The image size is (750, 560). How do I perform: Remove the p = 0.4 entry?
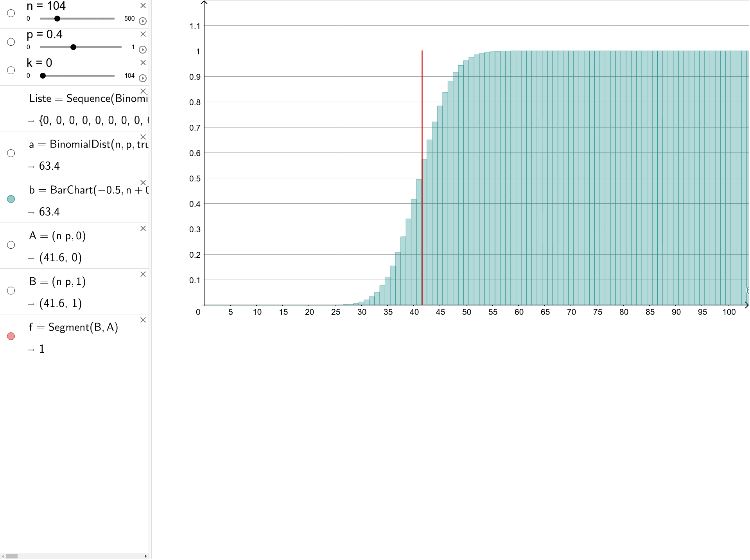tap(143, 34)
